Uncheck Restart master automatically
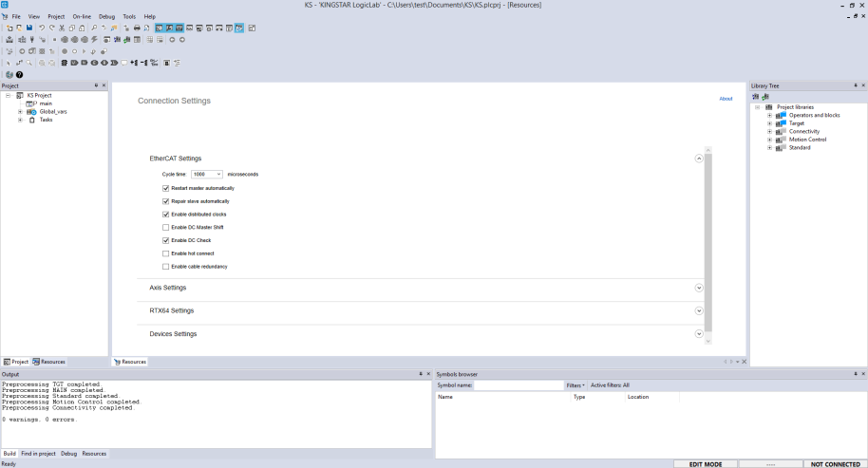This screenshot has height=468, width=868. pyautogui.click(x=166, y=188)
